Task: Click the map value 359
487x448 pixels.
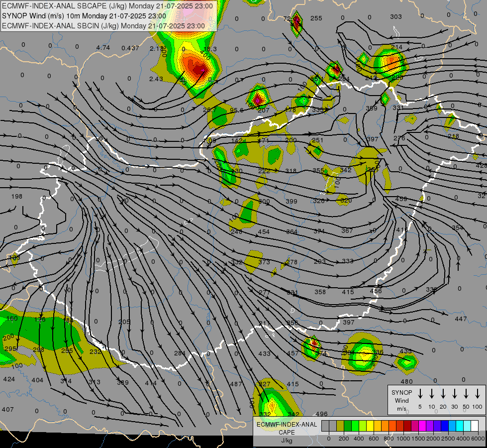Action: (x=372, y=108)
